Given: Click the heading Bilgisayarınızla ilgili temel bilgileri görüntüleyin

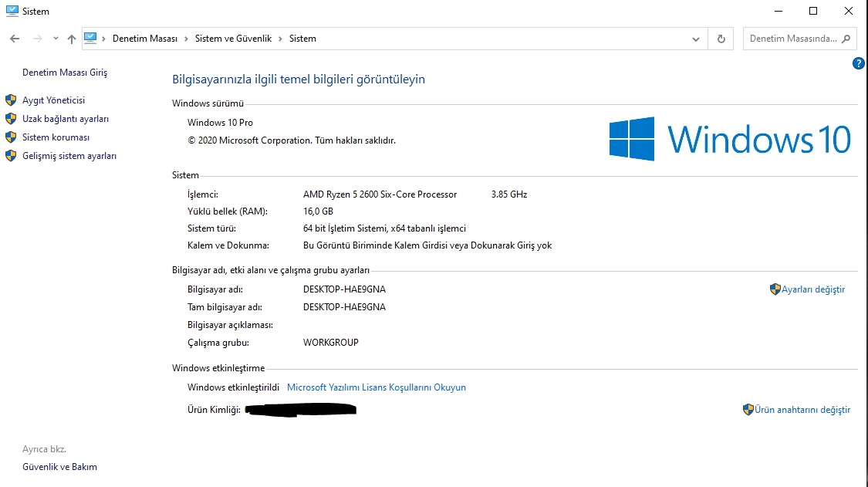Looking at the screenshot, I should click(299, 79).
